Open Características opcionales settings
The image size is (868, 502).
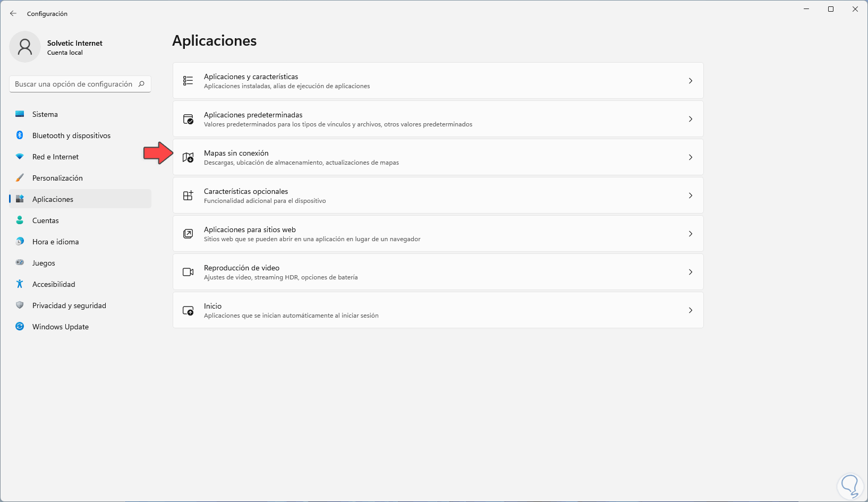(438, 195)
